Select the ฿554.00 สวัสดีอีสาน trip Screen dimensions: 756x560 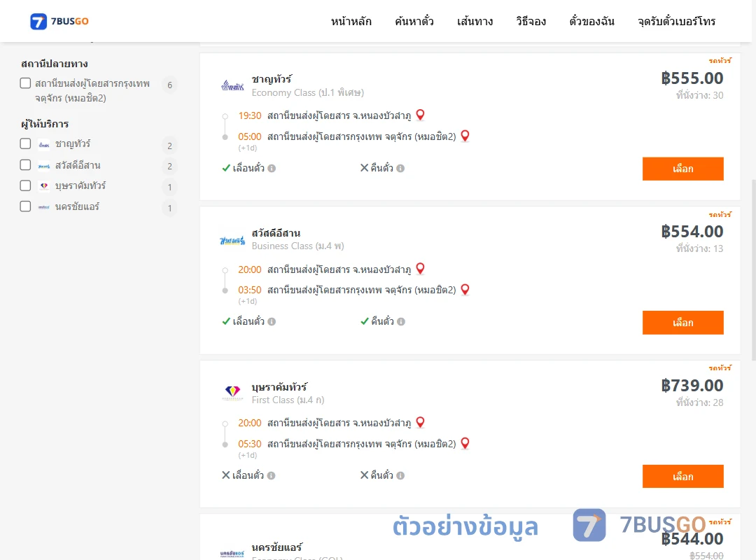tap(682, 323)
